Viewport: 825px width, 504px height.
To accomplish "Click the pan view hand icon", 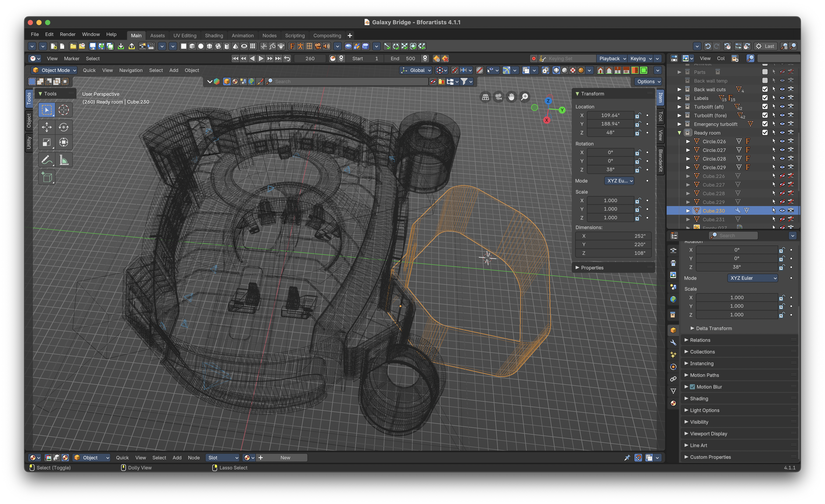I will [x=511, y=97].
